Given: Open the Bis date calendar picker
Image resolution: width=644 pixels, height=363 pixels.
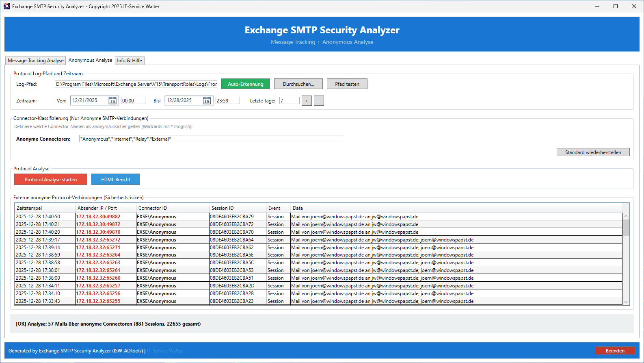Looking at the screenshot, I should pos(207,101).
